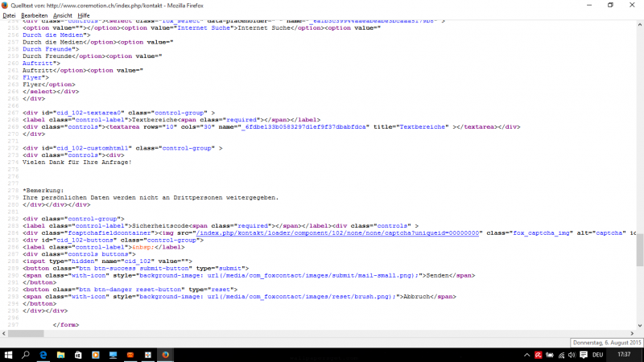
Task: Switch to Firefox taskbar icon
Action: tap(165, 355)
